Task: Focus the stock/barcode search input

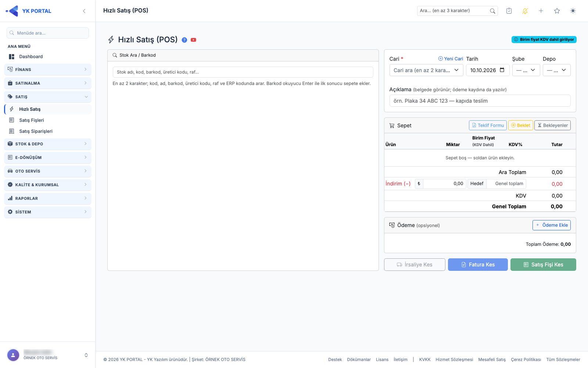Action: click(x=243, y=72)
